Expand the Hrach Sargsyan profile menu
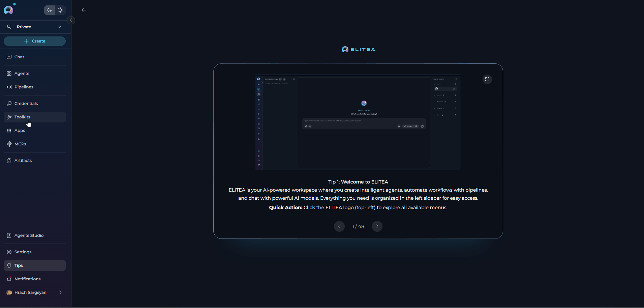The width and height of the screenshot is (644, 308). coord(60,292)
